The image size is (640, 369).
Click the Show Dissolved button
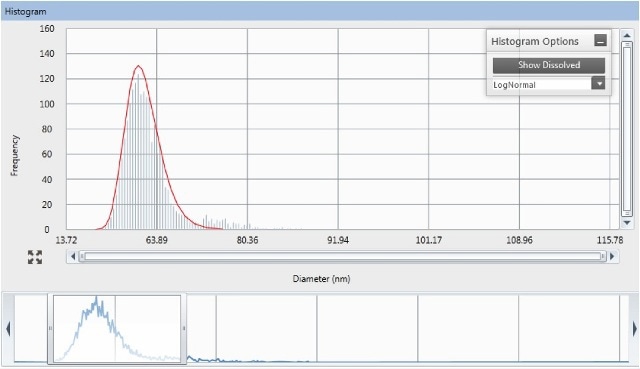coord(549,65)
